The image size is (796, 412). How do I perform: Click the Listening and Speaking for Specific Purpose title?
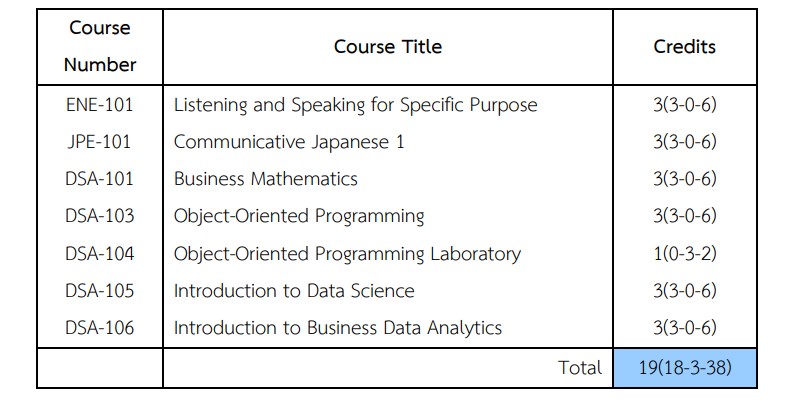point(355,105)
